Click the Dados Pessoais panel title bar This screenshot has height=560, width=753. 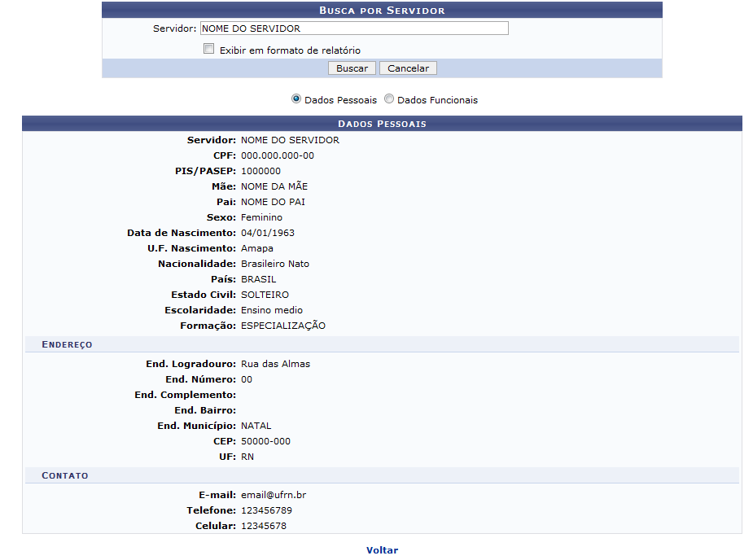pos(382,124)
